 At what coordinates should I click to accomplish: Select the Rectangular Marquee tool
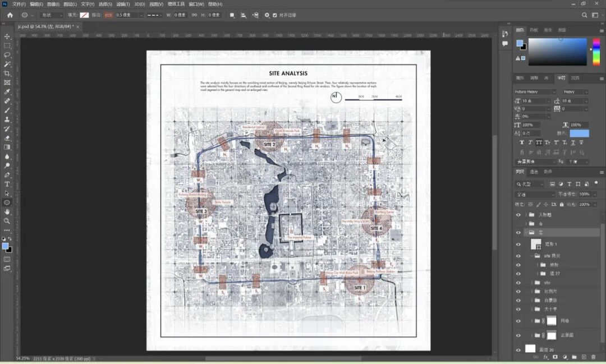[x=7, y=45]
